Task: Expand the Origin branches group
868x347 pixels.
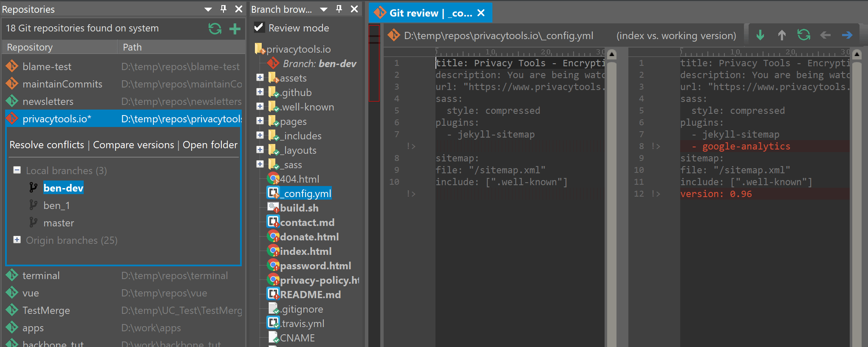Action: (x=17, y=240)
